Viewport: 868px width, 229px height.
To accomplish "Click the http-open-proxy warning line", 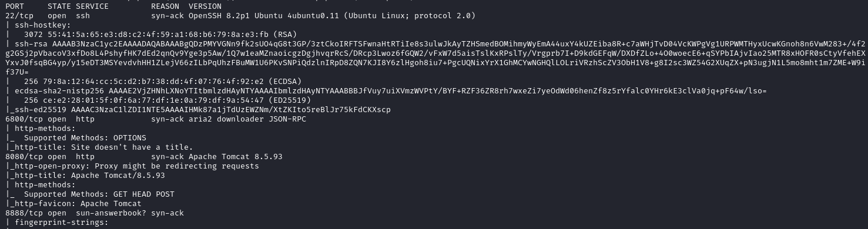I will (132, 166).
